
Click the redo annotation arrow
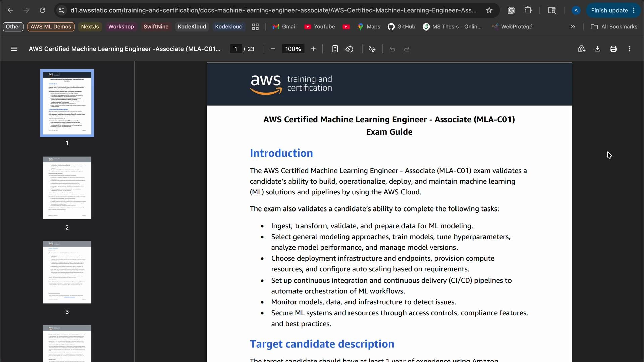point(407,49)
